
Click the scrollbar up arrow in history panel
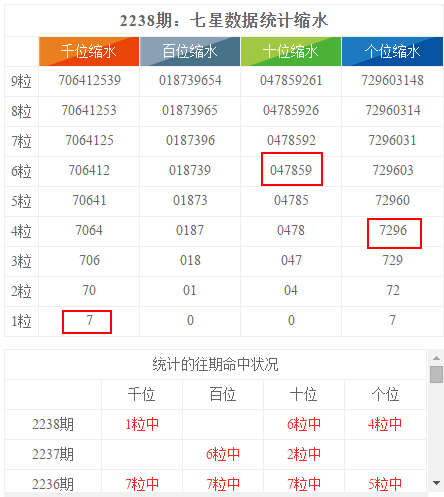point(436,358)
